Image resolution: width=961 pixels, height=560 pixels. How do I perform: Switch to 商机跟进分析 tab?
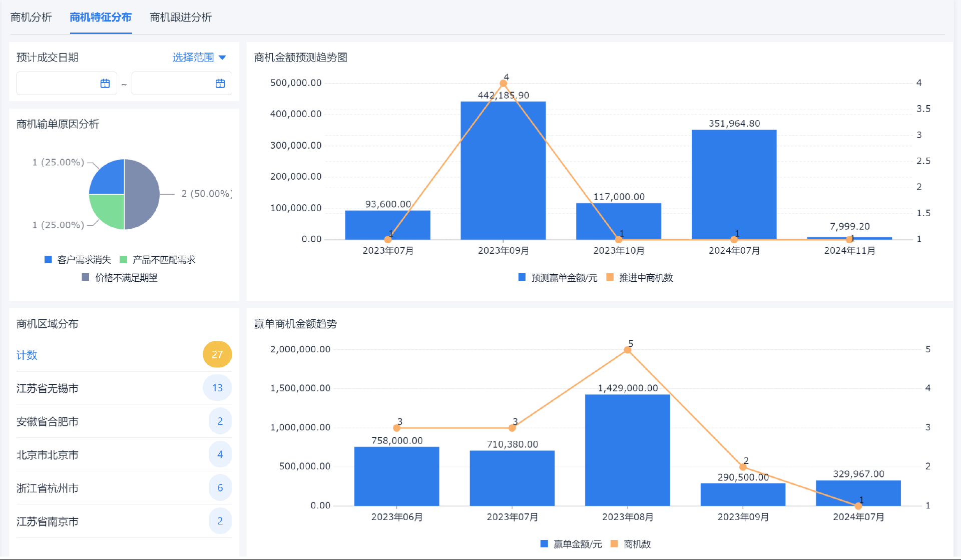pyautogui.click(x=181, y=18)
